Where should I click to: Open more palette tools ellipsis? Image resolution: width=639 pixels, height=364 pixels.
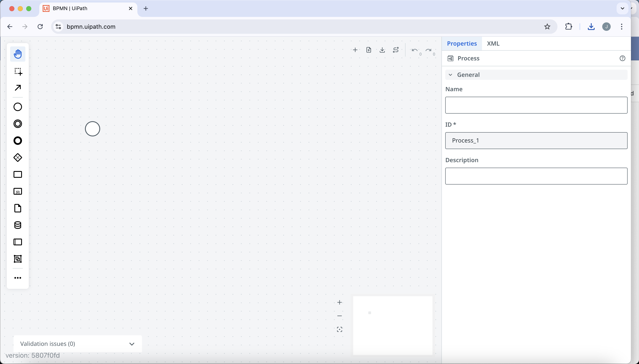pyautogui.click(x=18, y=278)
